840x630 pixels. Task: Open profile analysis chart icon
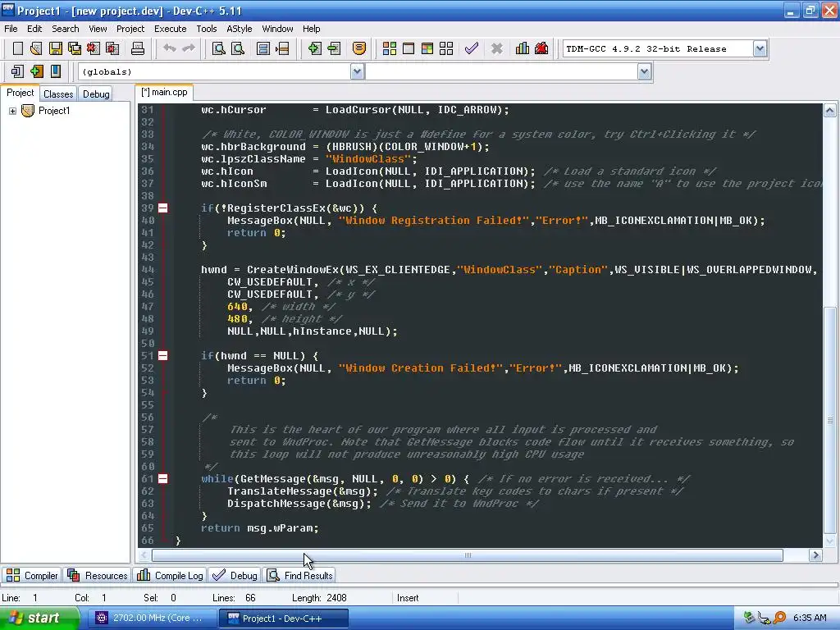pos(523,48)
